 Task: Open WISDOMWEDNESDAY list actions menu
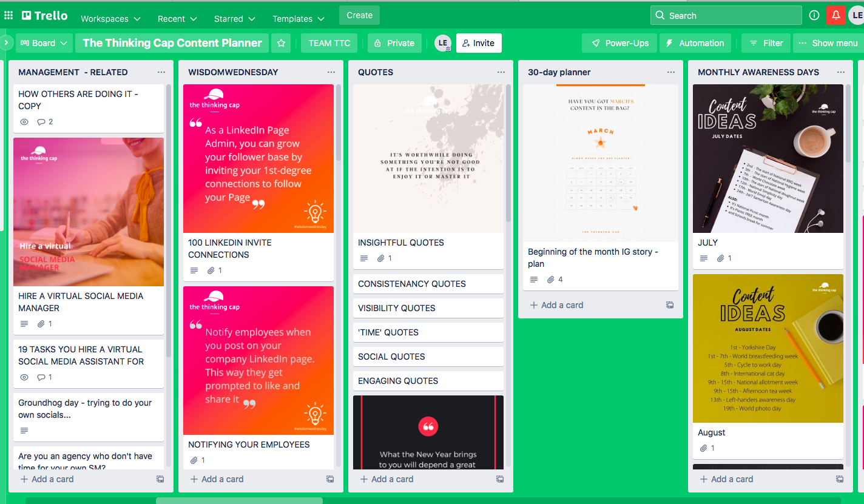331,72
